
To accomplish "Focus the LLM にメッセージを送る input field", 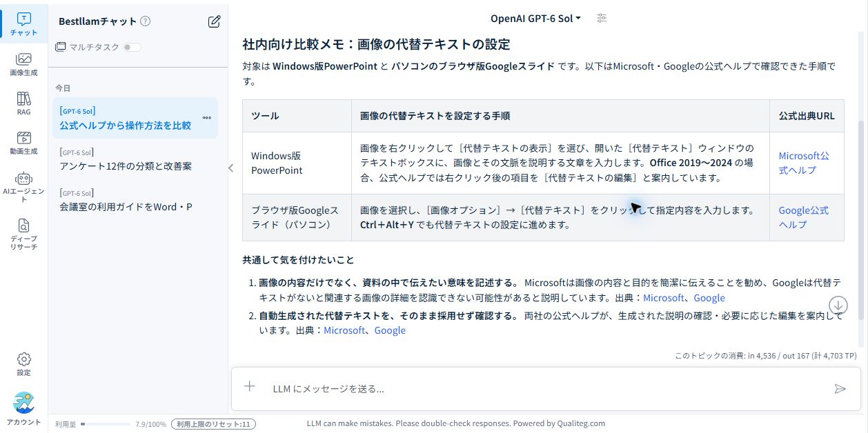I will (x=545, y=389).
